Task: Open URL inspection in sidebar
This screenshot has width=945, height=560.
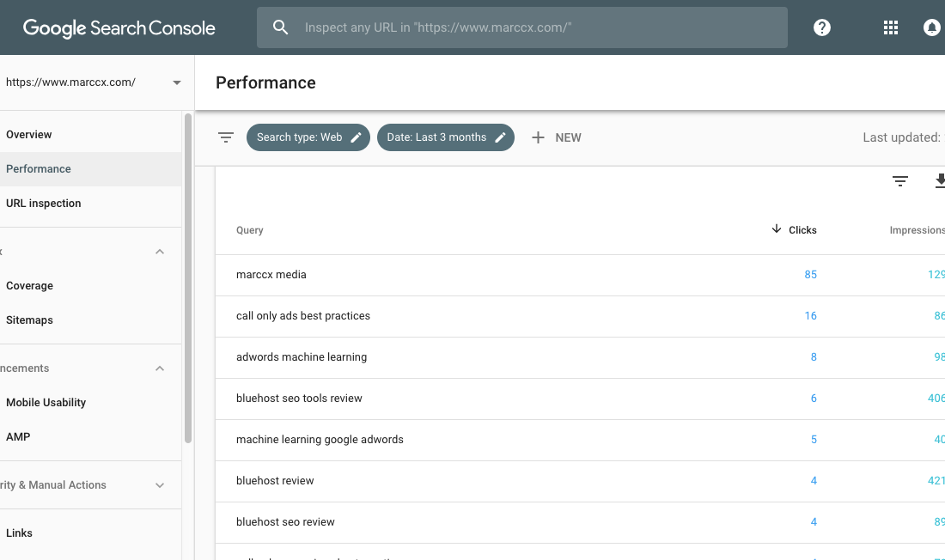Action: (44, 204)
